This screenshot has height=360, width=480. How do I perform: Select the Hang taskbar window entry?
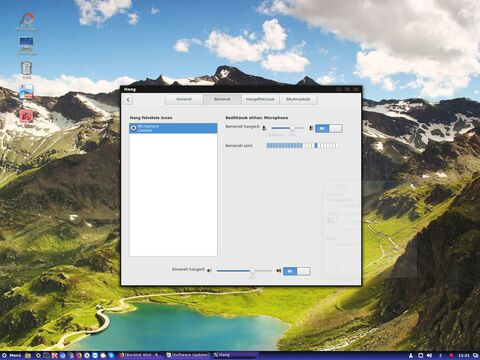point(235,356)
